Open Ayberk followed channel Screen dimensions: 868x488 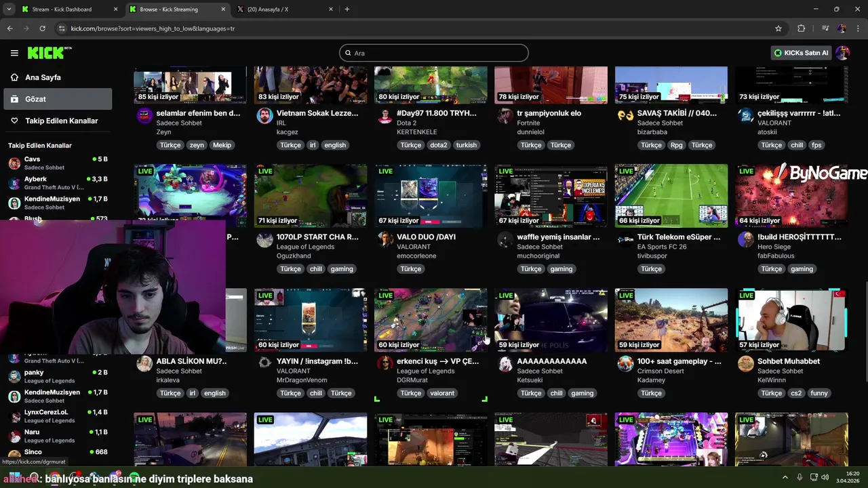coord(58,183)
